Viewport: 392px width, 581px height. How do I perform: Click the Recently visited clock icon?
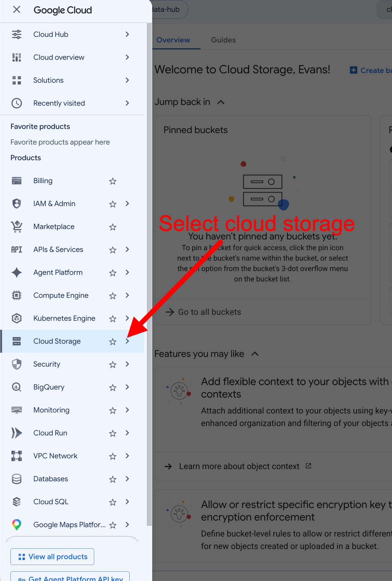tap(17, 103)
